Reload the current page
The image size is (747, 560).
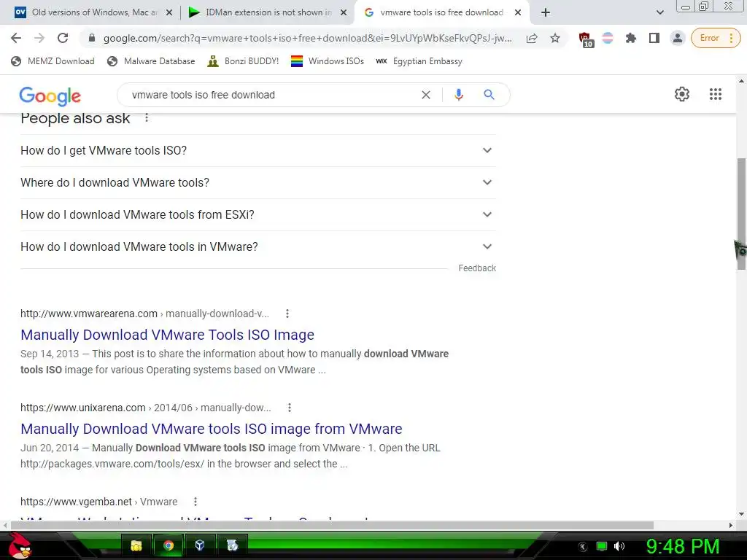[x=63, y=38]
